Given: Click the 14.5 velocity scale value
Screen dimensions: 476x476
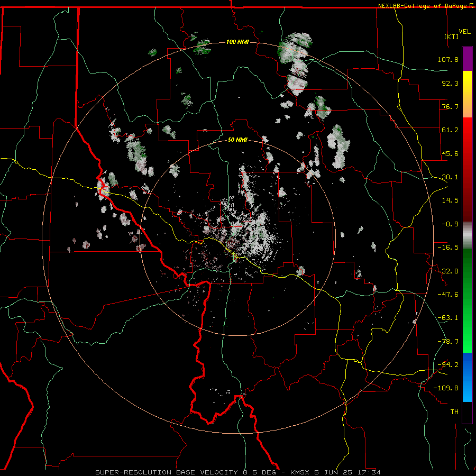Looking at the screenshot, I should tap(450, 200).
